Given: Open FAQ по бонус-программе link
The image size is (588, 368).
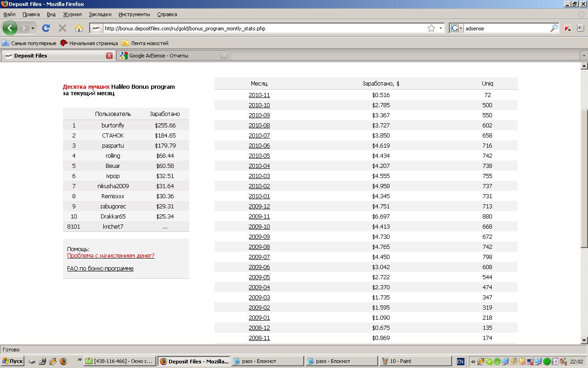Looking at the screenshot, I should 100,269.
